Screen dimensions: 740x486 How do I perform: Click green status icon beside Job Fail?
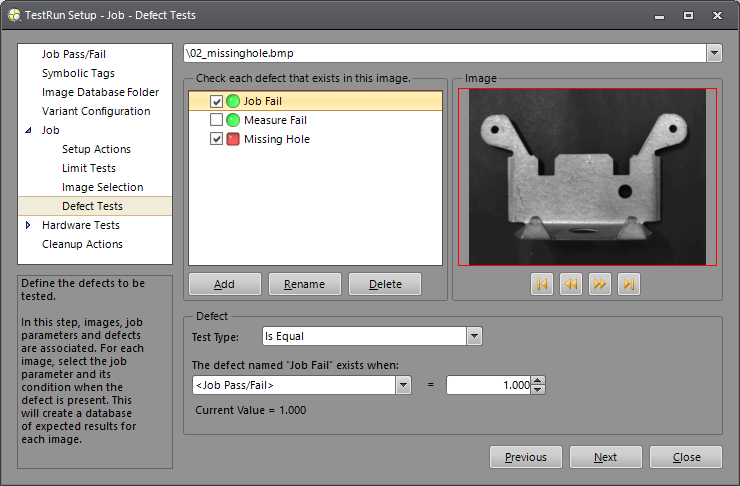[x=233, y=101]
